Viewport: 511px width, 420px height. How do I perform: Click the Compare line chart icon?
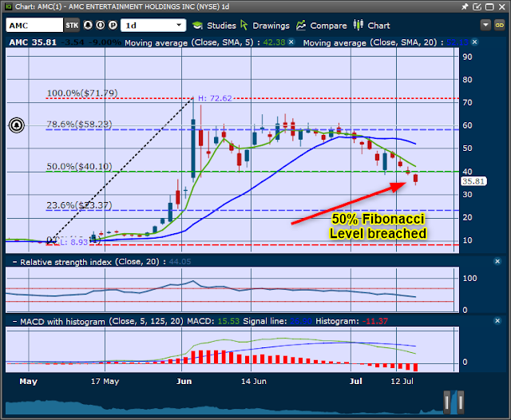(301, 26)
